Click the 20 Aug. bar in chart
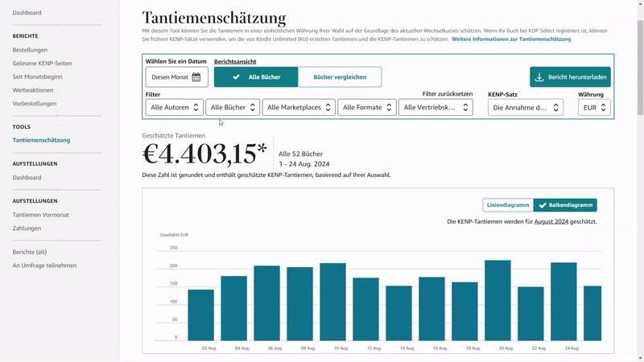Screen dimensions: 644x362 (x=497, y=300)
